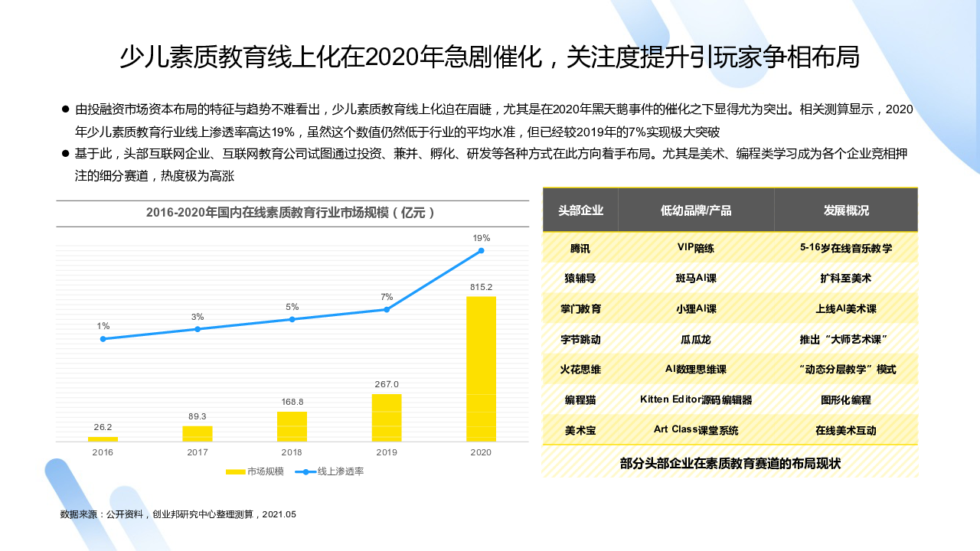Screen dimensions: 980x551
Task: Select the Kitten Editor源码编辑器 cell
Action: [x=696, y=399]
